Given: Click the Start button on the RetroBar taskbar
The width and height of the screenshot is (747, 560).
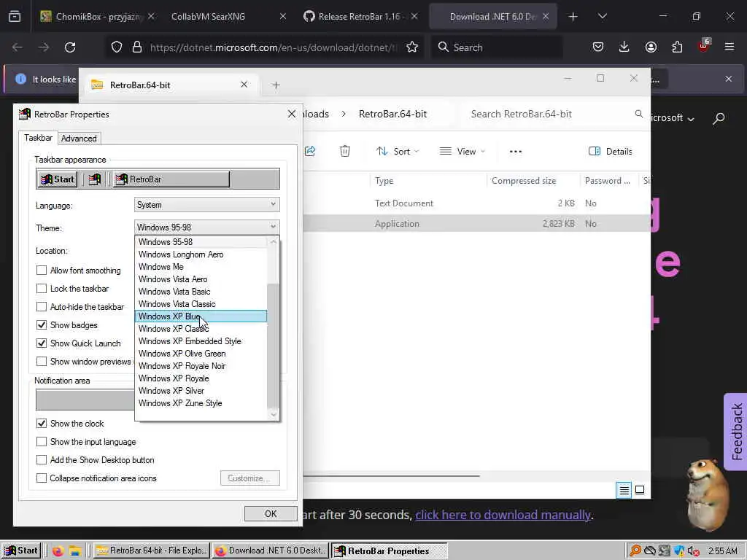Looking at the screenshot, I should pos(21,551).
